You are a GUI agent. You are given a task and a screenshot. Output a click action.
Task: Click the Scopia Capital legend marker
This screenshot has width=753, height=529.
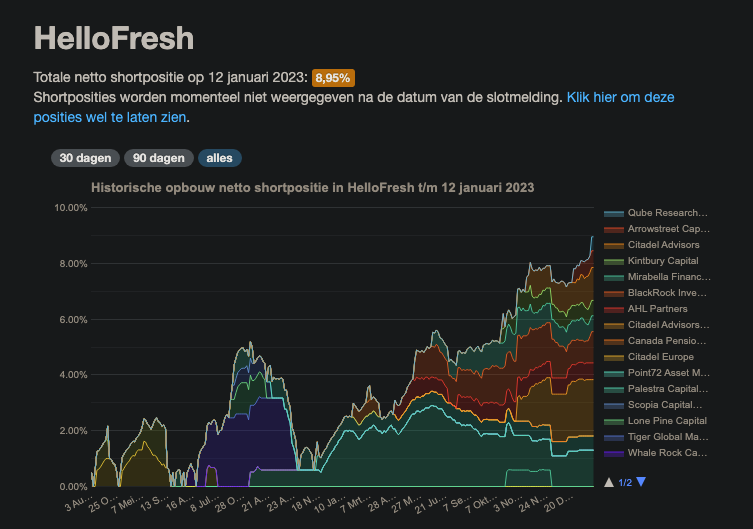pos(613,405)
